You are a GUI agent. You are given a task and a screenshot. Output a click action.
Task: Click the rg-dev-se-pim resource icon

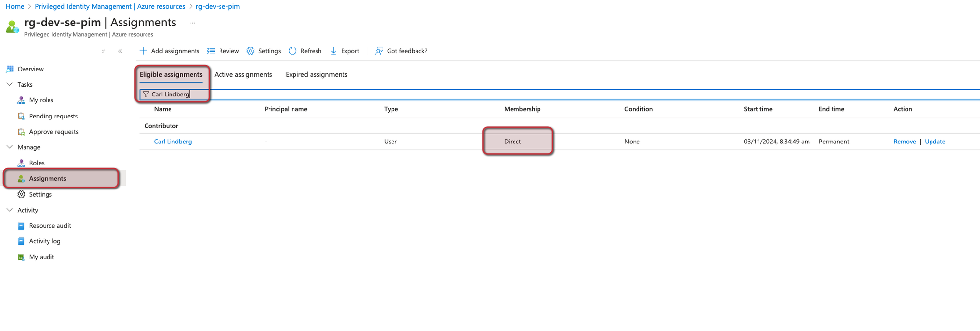point(12,26)
